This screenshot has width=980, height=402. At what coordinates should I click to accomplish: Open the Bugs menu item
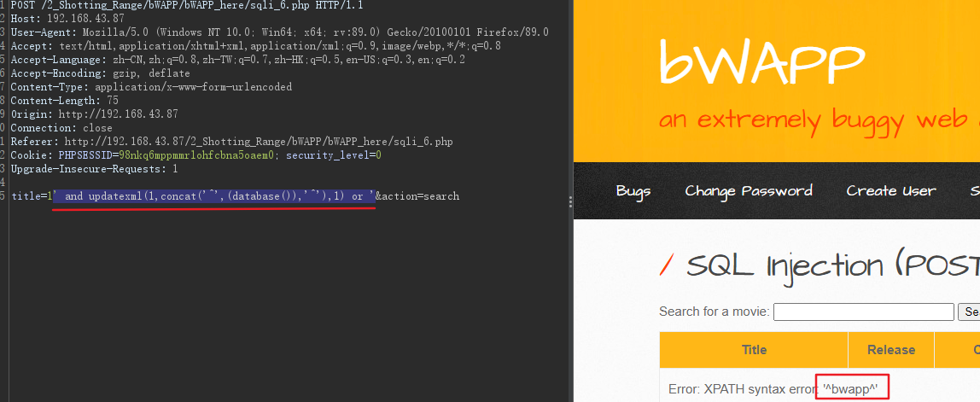633,190
